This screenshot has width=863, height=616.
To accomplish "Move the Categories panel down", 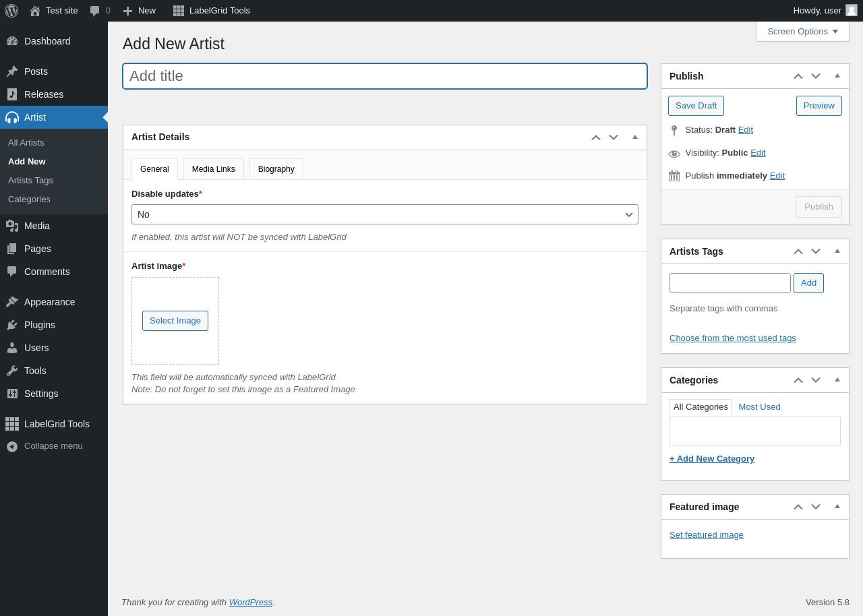I will click(816, 380).
